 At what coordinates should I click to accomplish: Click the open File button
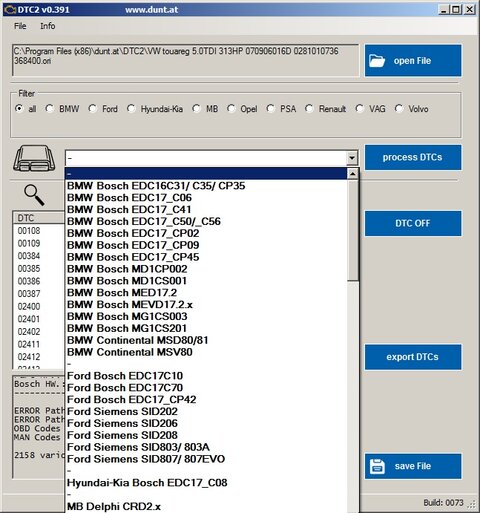click(x=413, y=61)
